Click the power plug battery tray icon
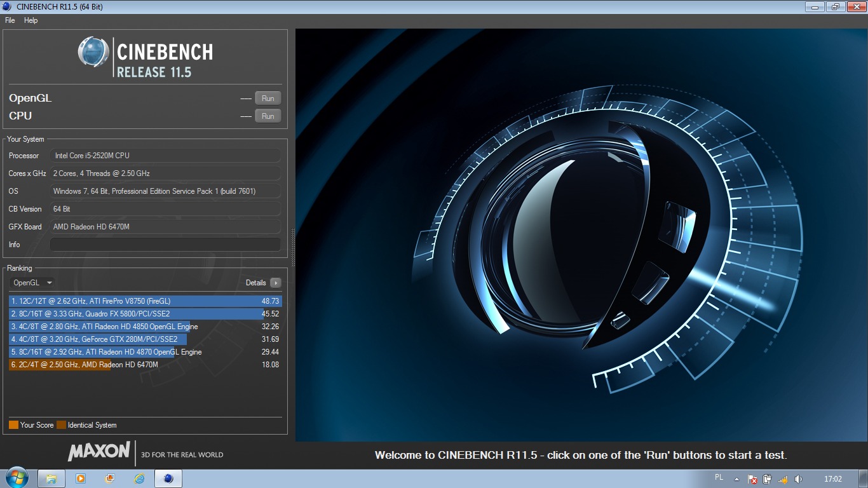 click(x=768, y=479)
